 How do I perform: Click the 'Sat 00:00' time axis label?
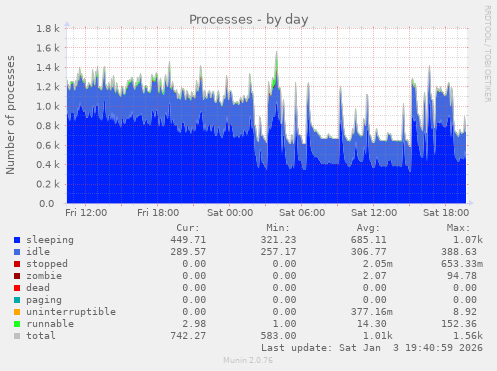point(230,213)
